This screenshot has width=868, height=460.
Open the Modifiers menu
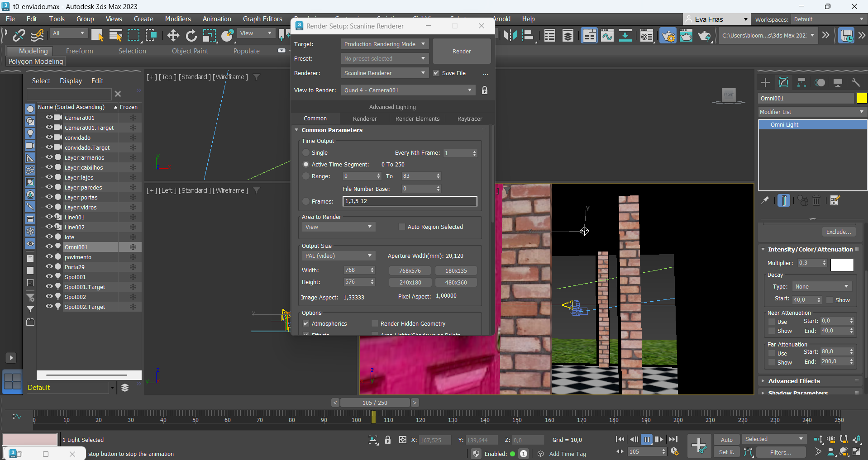click(177, 19)
